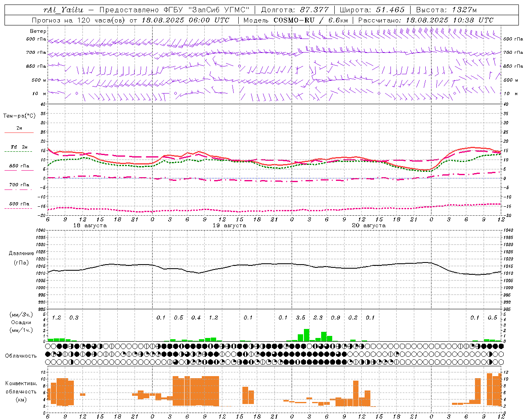Click the 0.2 precipitation total value
The width and height of the screenshot is (525, 420).
[353, 318]
